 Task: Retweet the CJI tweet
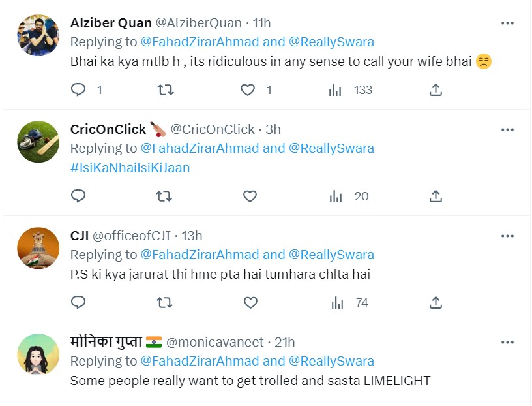point(166,302)
